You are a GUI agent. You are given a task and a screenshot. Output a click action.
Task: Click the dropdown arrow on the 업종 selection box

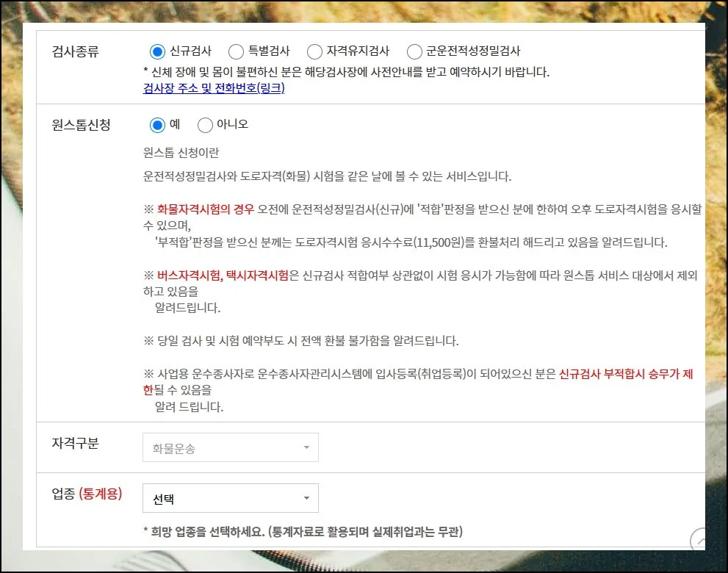307,497
